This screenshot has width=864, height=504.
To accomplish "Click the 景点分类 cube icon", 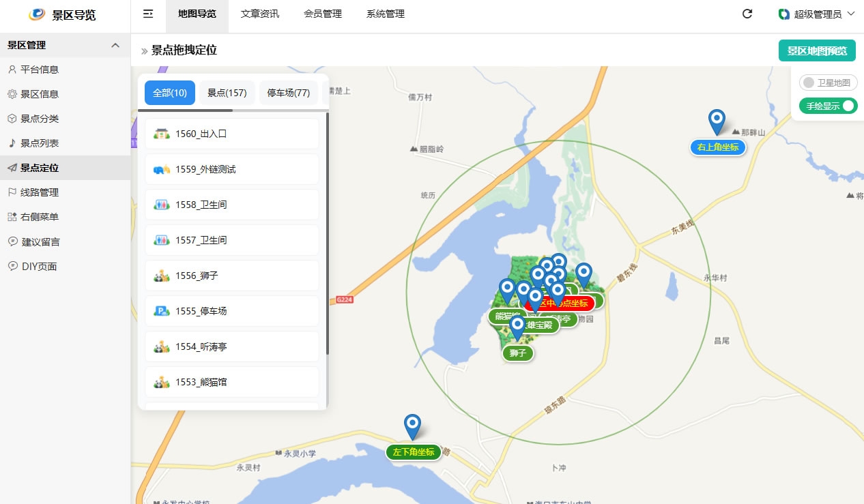I will click(x=12, y=119).
